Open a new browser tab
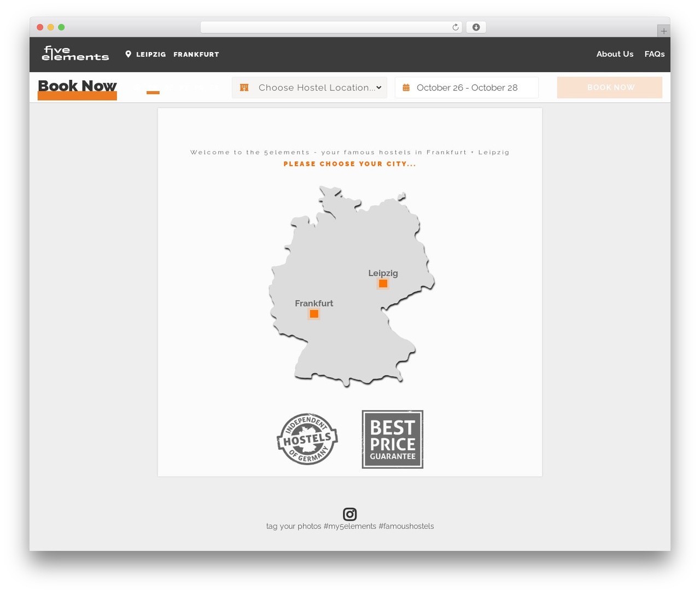Viewport: 700px width, 593px height. [x=663, y=31]
